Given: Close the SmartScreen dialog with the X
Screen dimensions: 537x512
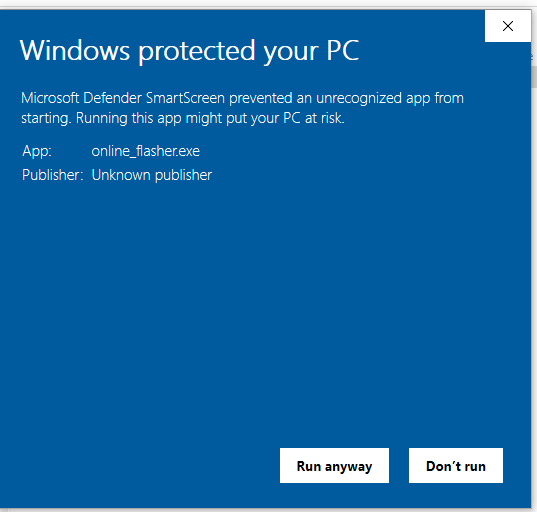Looking at the screenshot, I should tap(508, 26).
